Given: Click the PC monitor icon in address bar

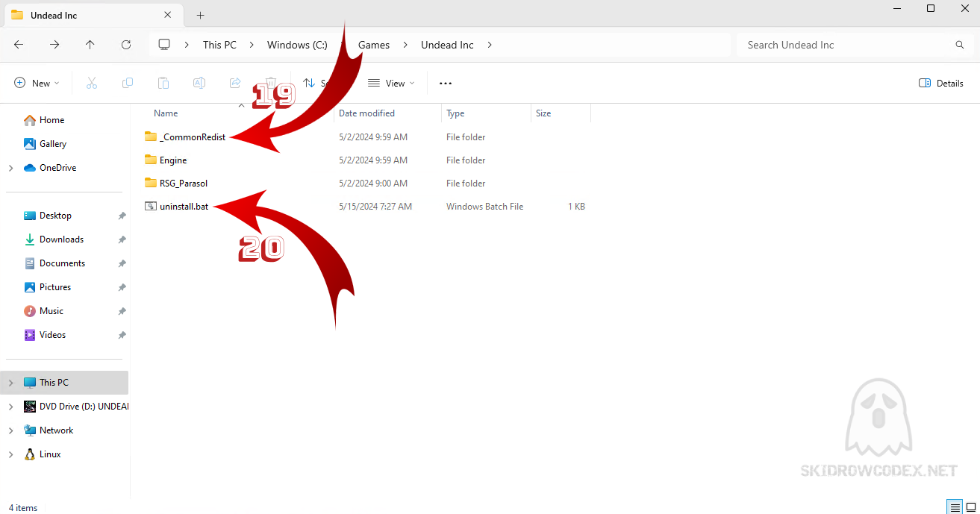Looking at the screenshot, I should 164,45.
